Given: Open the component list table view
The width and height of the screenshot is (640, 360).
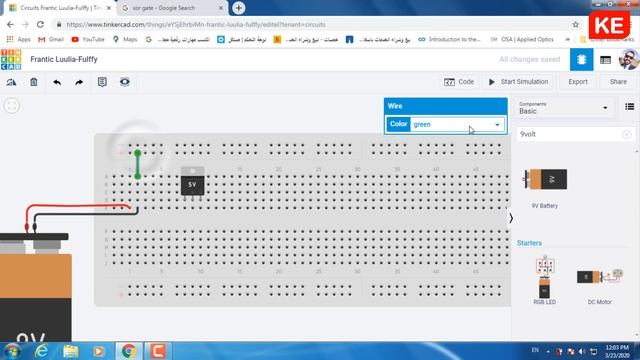Looking at the screenshot, I should point(605,60).
